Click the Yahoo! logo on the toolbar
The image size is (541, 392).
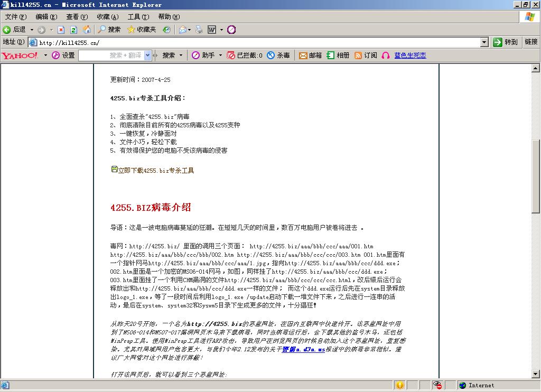20,55
